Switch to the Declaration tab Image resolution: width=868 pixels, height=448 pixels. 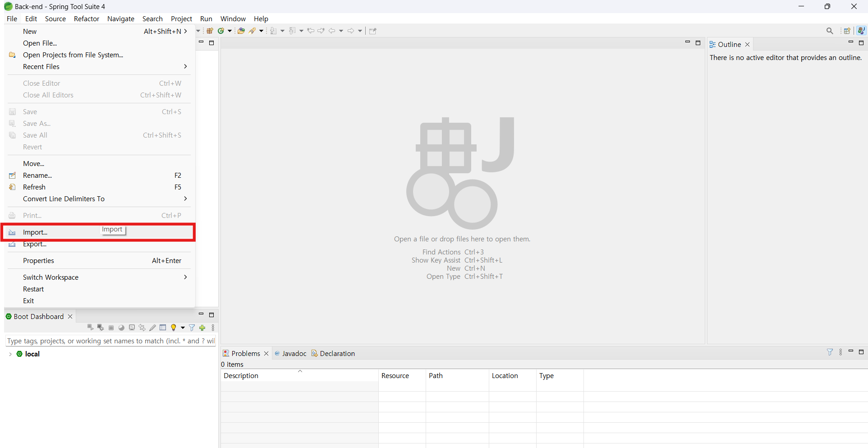[x=333, y=354]
